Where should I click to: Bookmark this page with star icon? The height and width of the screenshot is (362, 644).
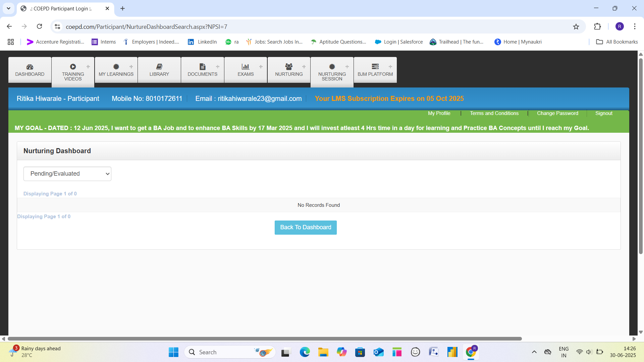[576, 26]
